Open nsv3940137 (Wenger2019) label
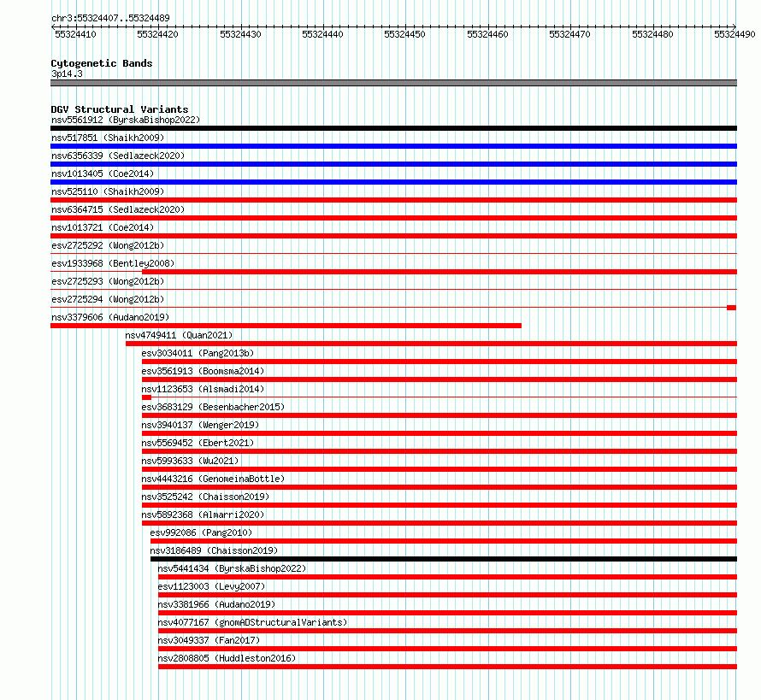Image resolution: width=761 pixels, height=700 pixels. coord(200,425)
